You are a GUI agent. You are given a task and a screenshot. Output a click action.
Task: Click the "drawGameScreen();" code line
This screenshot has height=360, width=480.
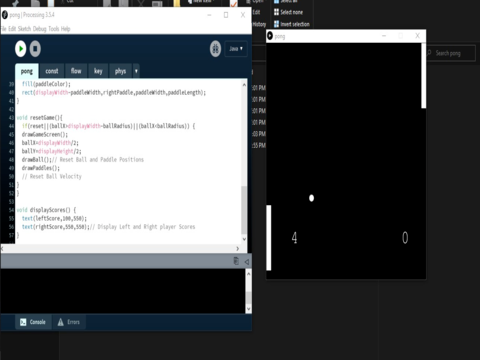tap(45, 134)
